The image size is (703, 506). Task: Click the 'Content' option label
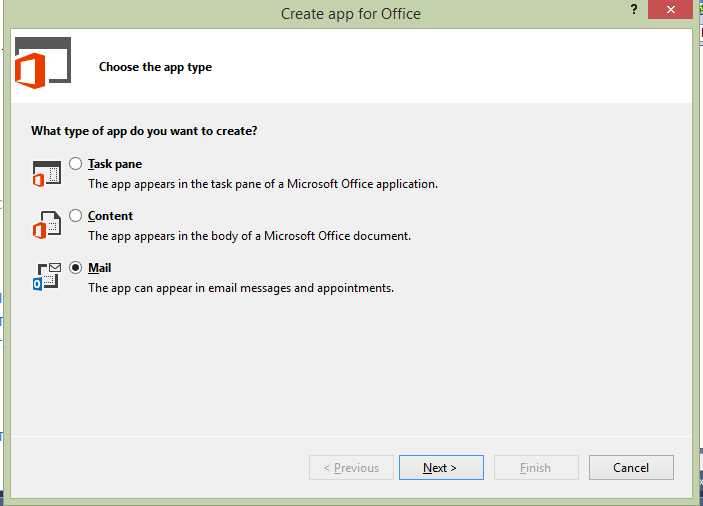tap(110, 216)
